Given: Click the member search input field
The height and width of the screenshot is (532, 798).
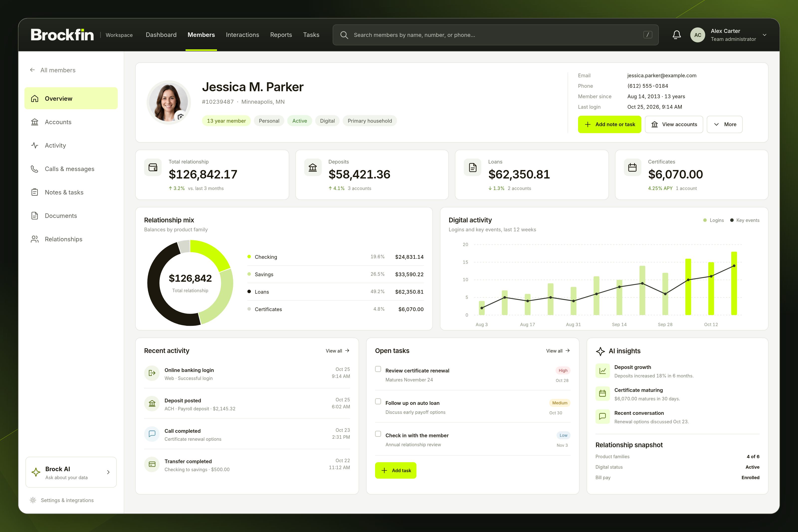Looking at the screenshot, I should coord(496,35).
